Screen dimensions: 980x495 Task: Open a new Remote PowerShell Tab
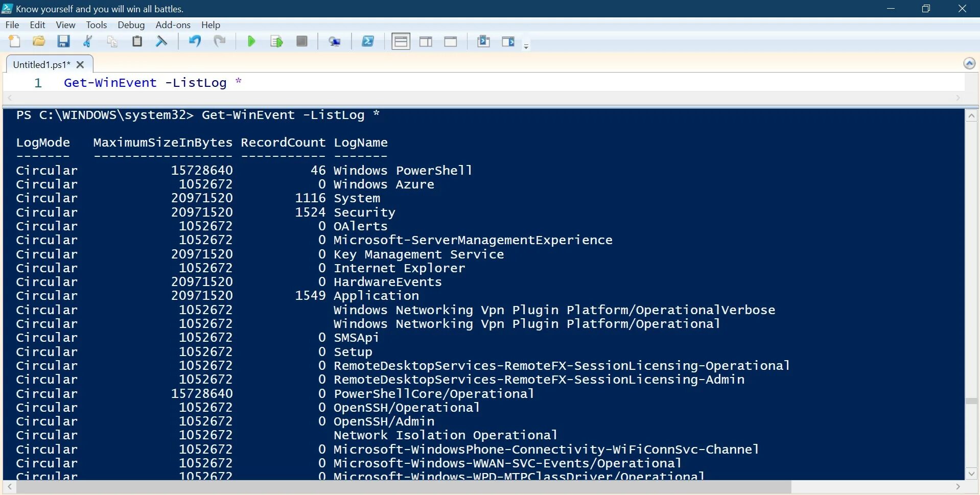point(335,41)
